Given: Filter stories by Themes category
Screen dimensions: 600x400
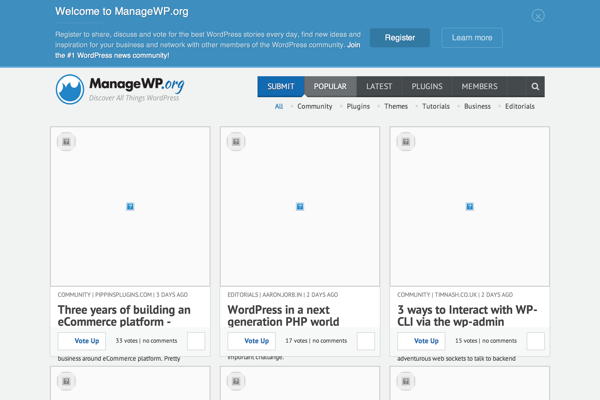Looking at the screenshot, I should (396, 106).
